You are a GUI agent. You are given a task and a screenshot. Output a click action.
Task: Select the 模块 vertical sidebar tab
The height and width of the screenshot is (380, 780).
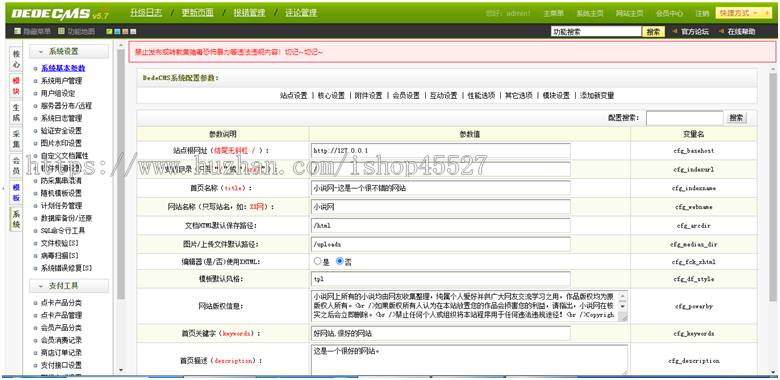tap(16, 86)
